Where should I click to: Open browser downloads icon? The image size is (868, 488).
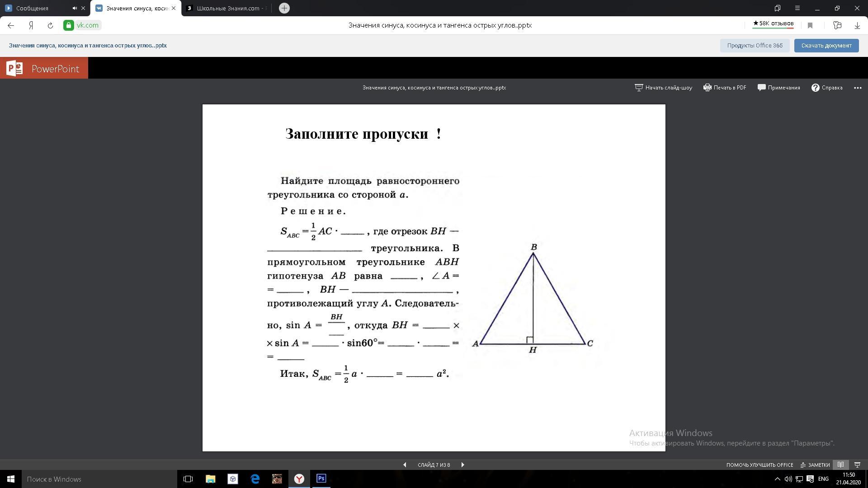click(857, 25)
